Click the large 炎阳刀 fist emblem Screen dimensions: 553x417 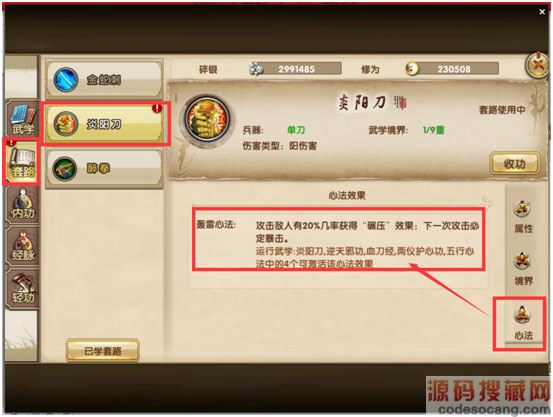point(207,120)
